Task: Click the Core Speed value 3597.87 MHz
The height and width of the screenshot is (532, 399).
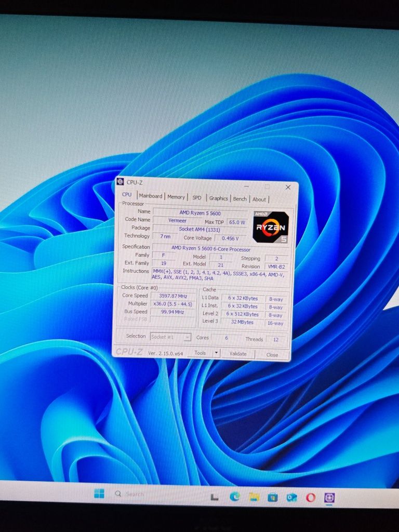Action: [173, 296]
